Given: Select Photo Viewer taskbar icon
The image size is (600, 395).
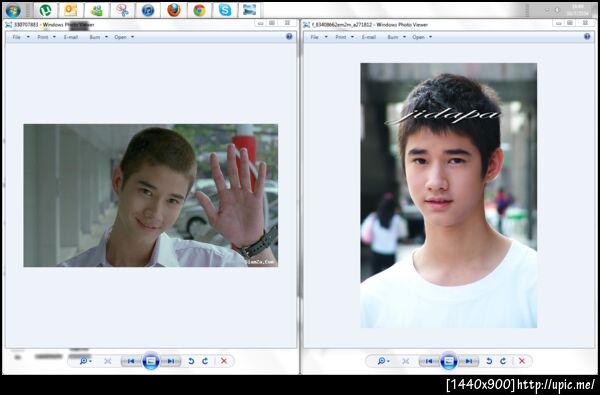Looking at the screenshot, I should point(249,10).
